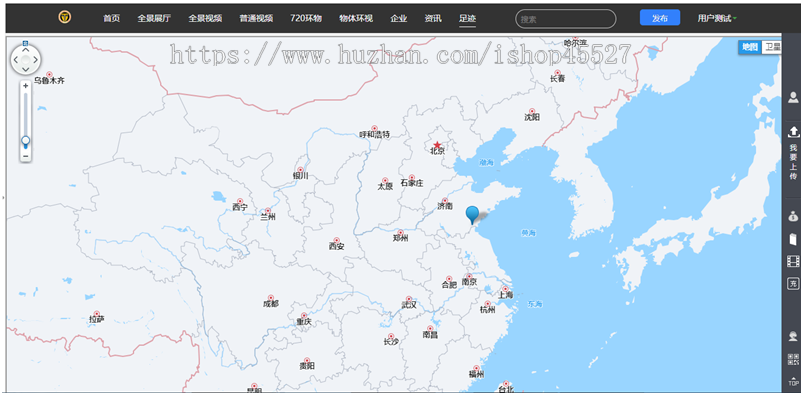Click the 石家庄 city label

[412, 183]
